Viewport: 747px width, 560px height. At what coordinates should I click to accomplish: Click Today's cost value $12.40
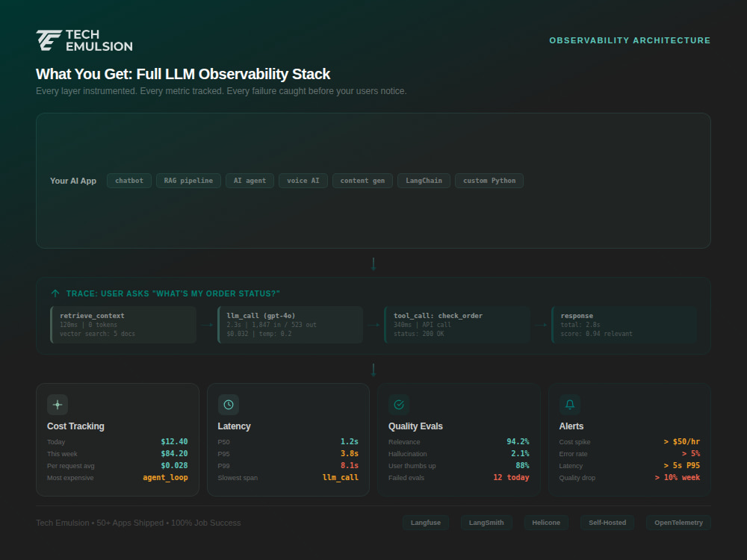[x=174, y=441]
